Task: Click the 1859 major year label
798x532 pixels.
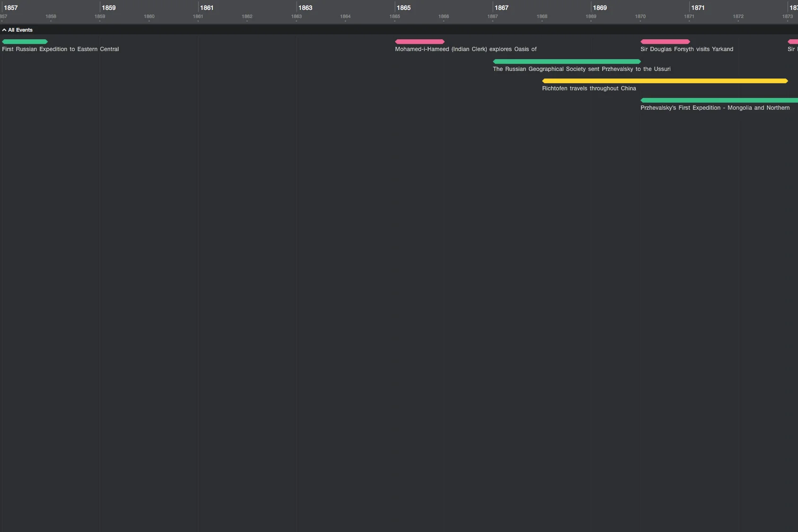Action: (109, 8)
